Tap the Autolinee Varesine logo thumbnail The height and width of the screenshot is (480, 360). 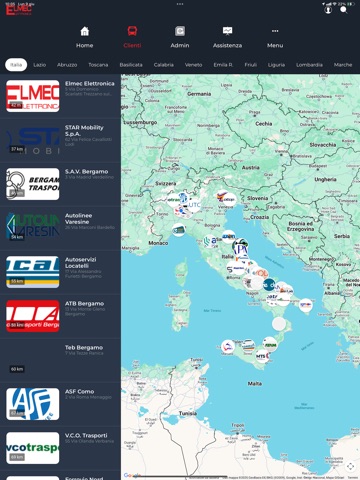tap(33, 228)
